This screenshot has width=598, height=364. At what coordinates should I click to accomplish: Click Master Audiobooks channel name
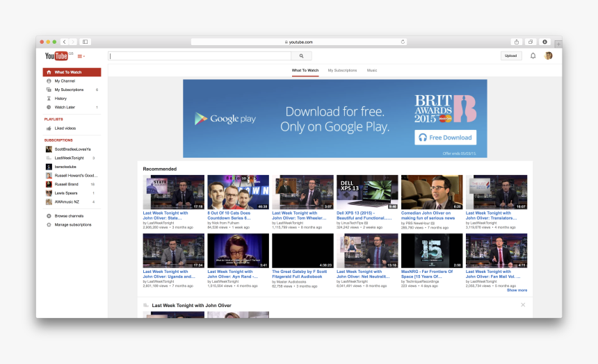coord(291,281)
